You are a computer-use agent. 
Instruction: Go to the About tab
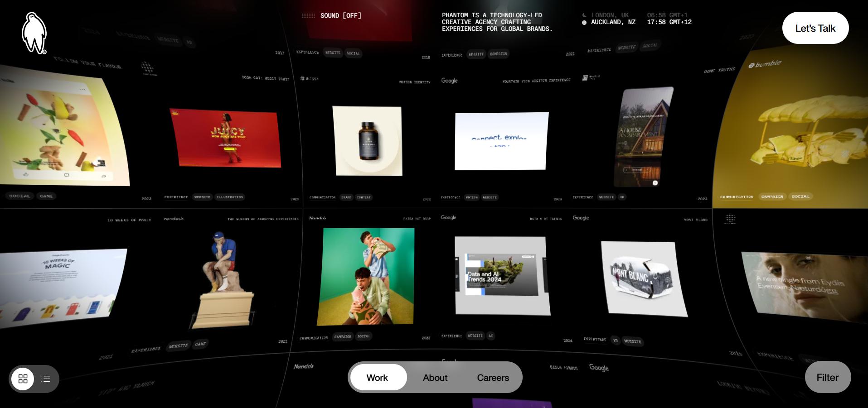click(x=435, y=378)
